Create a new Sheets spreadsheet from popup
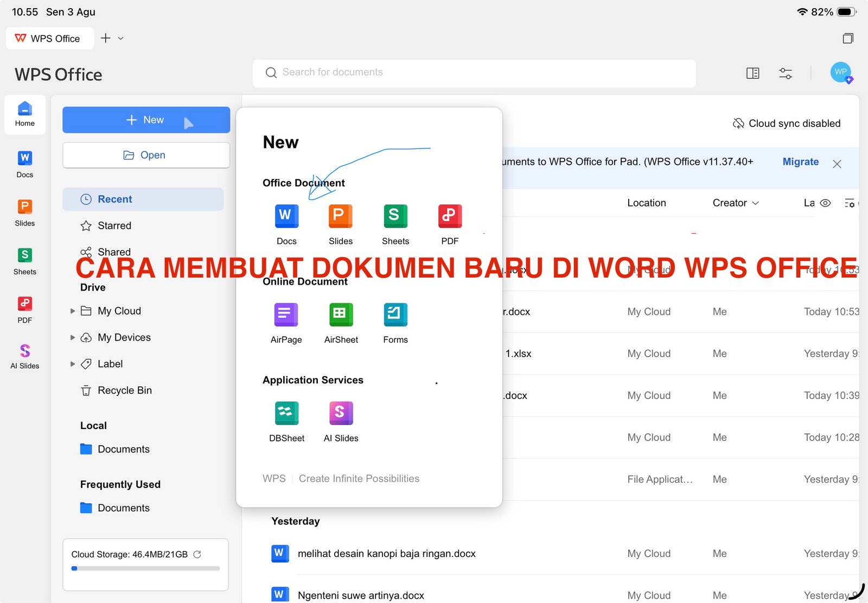The width and height of the screenshot is (868, 603). 395,225
